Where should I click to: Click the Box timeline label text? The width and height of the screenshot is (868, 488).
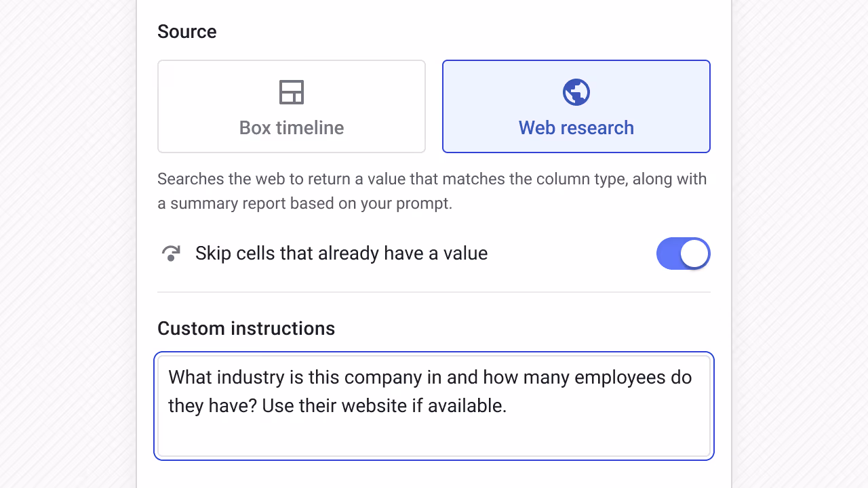(x=291, y=127)
